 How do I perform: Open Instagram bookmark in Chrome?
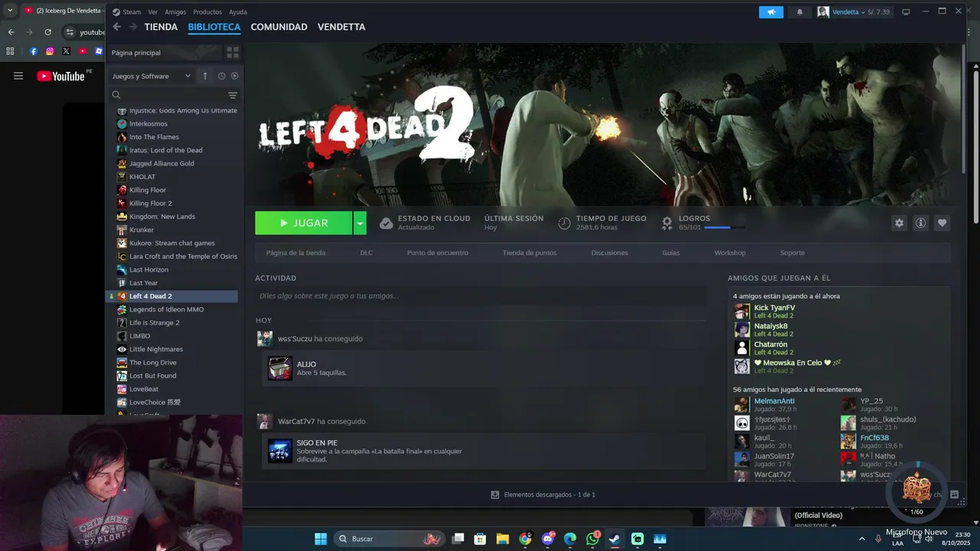coord(50,51)
